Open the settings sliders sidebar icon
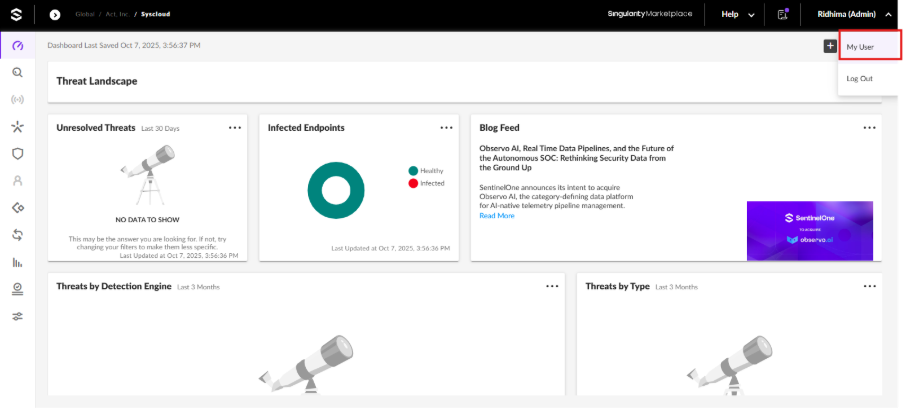The height and width of the screenshot is (408, 903). [17, 316]
